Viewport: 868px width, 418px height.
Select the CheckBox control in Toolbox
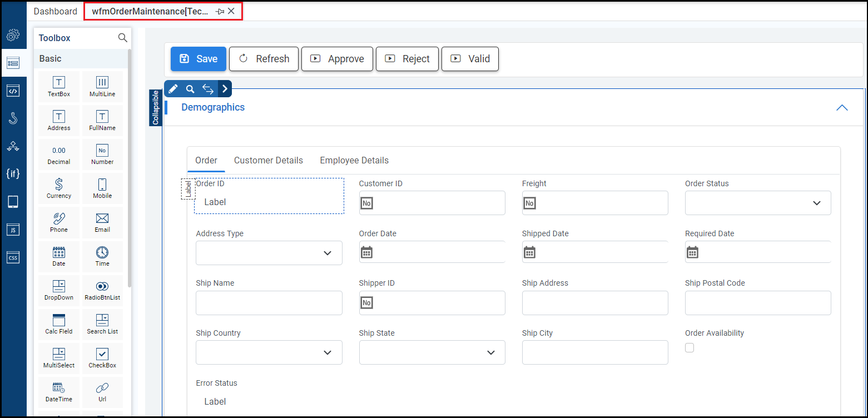[x=102, y=358]
